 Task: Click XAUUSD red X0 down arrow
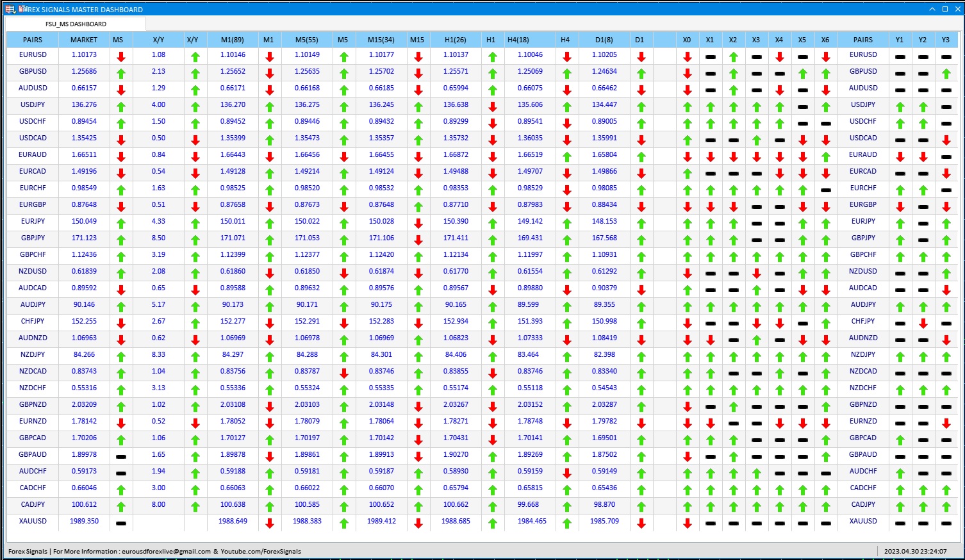(x=688, y=523)
